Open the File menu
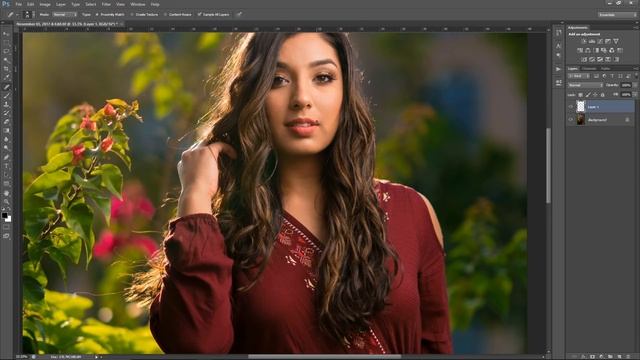The image size is (640, 360). [x=18, y=4]
